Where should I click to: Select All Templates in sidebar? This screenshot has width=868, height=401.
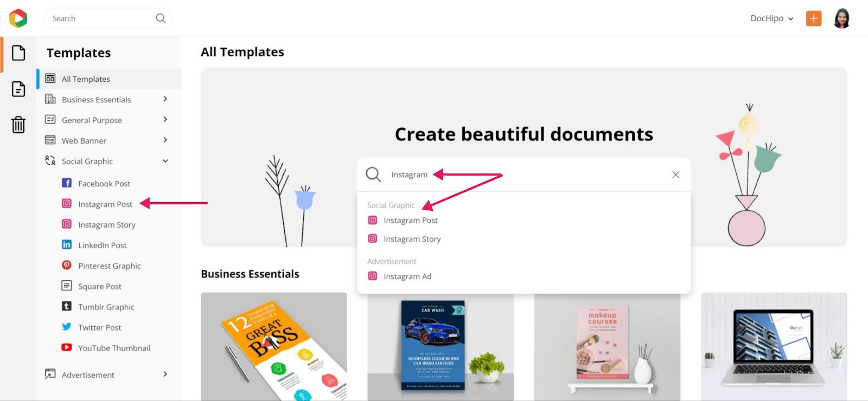pos(109,79)
